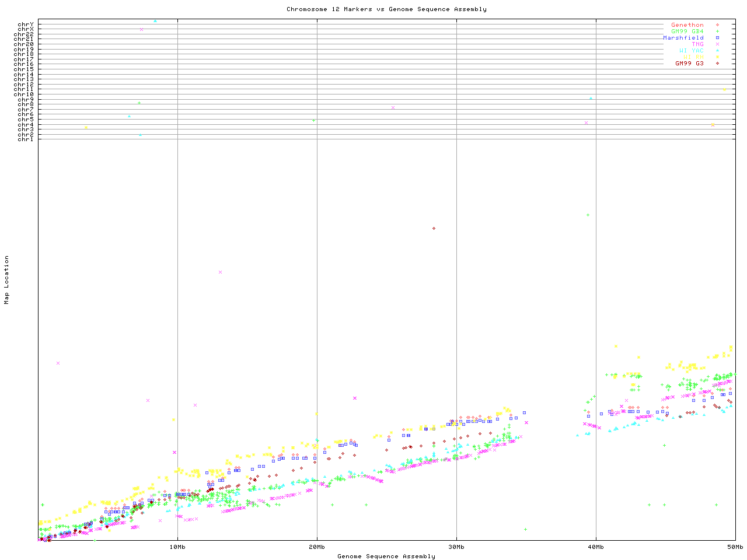This screenshot has height=560, width=747.
Task: Click the TNG cross marker in legend
Action: point(717,44)
